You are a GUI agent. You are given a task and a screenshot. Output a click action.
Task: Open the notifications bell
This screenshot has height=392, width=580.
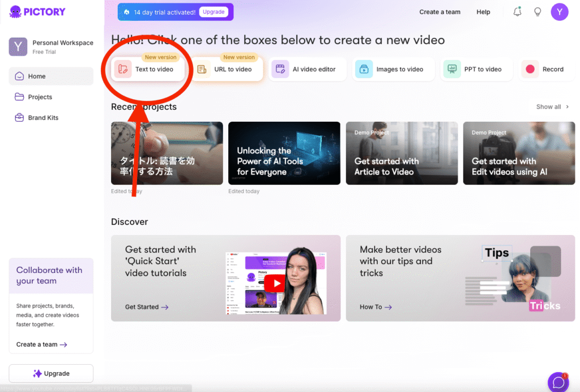pyautogui.click(x=517, y=12)
